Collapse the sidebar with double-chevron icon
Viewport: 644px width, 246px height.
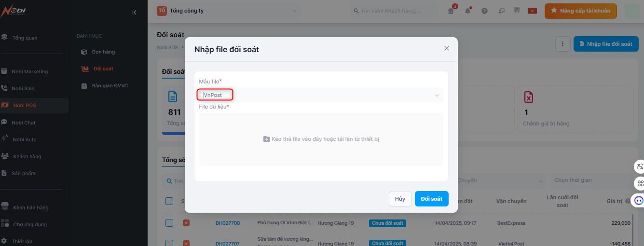tap(134, 13)
